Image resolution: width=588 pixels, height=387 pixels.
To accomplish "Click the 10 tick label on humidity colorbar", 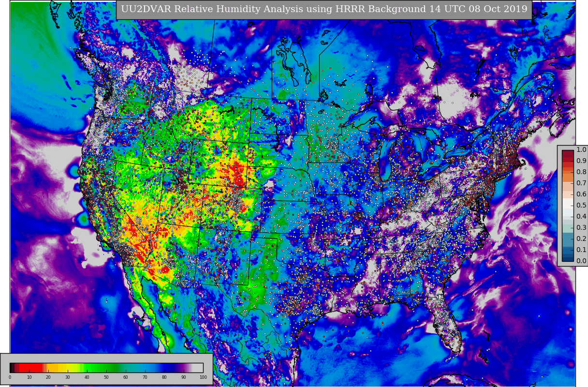I will coord(29,377).
